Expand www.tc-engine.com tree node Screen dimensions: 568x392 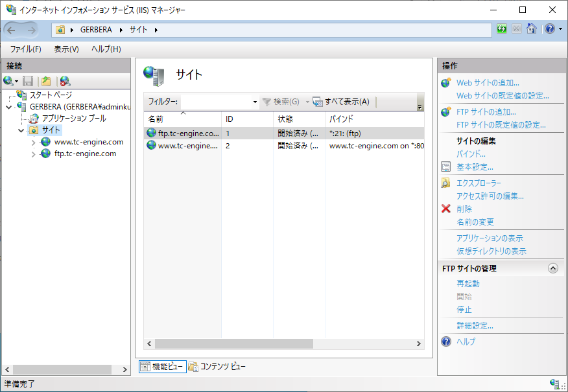(x=34, y=143)
